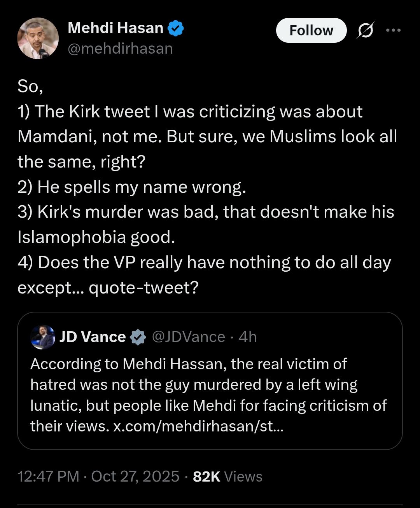Click the 'He spells my name wrong' line
The width and height of the screenshot is (420, 508).
pos(132,187)
